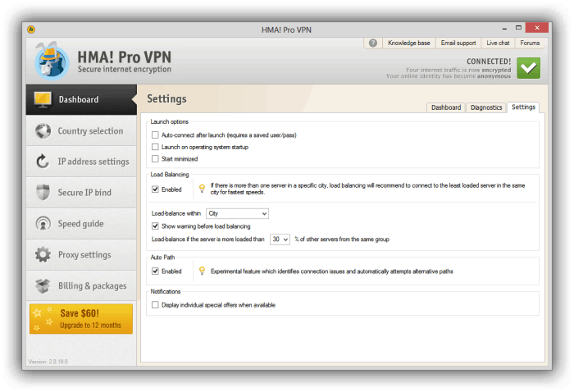Check Display individual special offers option
The image size is (574, 392).
coord(155,304)
